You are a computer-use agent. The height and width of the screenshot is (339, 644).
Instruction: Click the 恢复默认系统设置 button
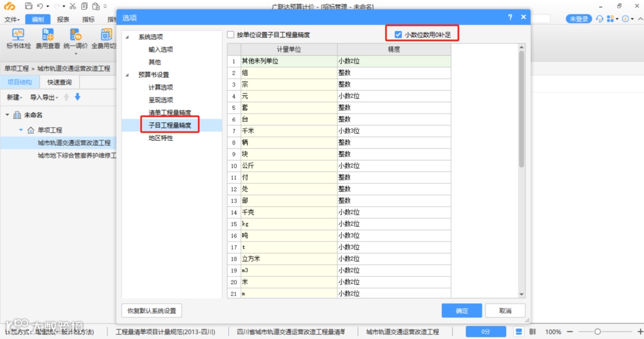pos(151,310)
